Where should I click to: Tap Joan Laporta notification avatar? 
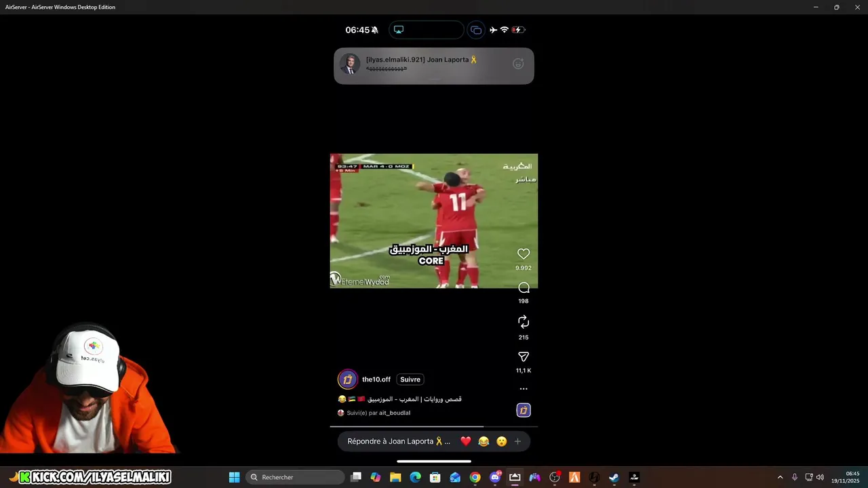click(x=350, y=64)
